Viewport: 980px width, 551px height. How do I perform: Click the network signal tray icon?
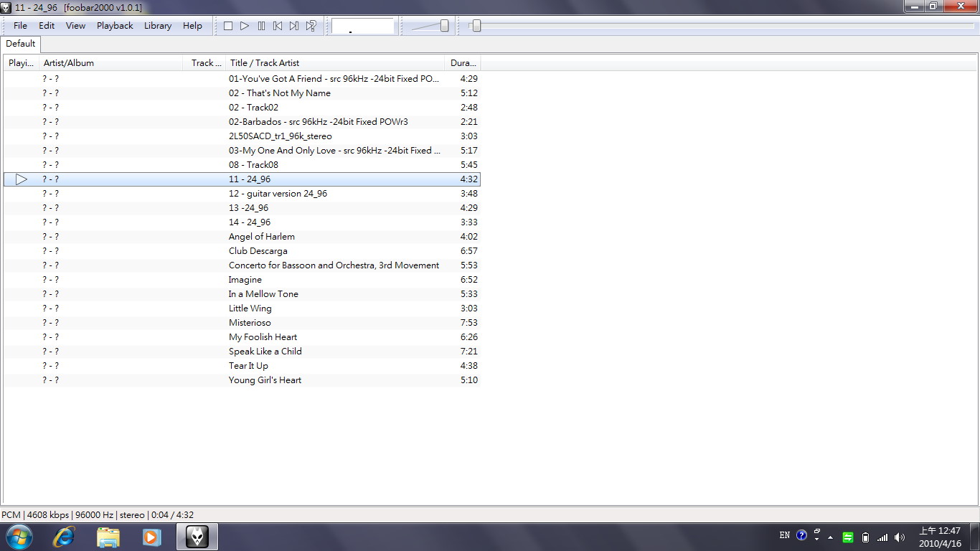coord(882,537)
